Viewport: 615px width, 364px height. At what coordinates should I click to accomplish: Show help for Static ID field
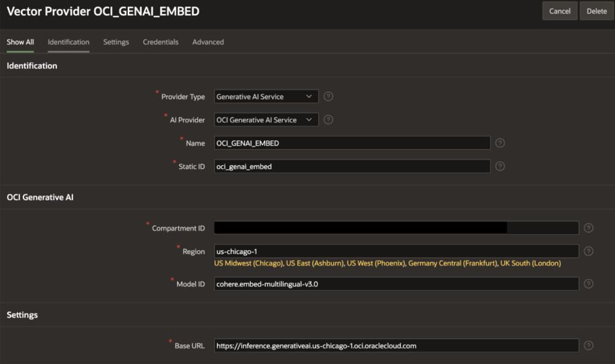[x=500, y=166]
